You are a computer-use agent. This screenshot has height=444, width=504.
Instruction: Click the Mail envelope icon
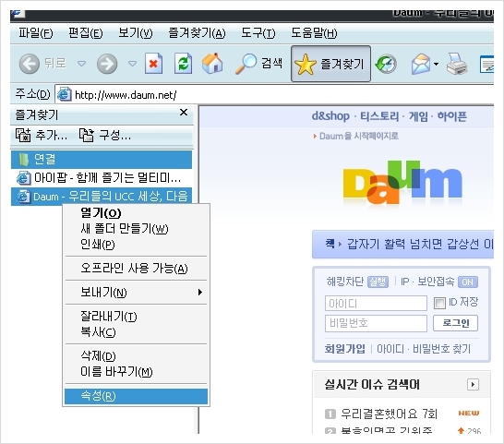[x=421, y=64]
